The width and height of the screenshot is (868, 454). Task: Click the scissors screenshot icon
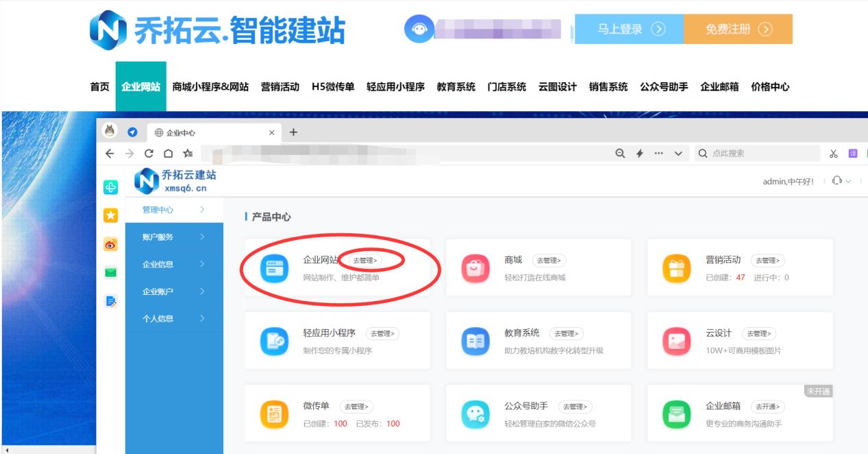point(834,154)
